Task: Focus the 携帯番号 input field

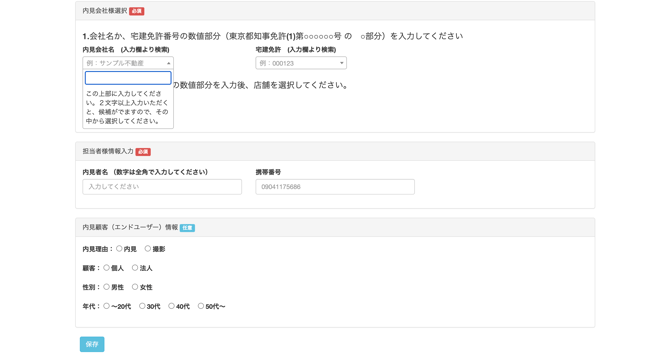Action: click(335, 187)
